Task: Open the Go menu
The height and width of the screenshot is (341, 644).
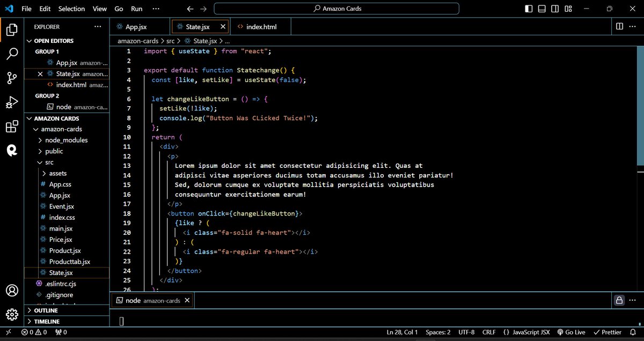Action: click(x=119, y=9)
